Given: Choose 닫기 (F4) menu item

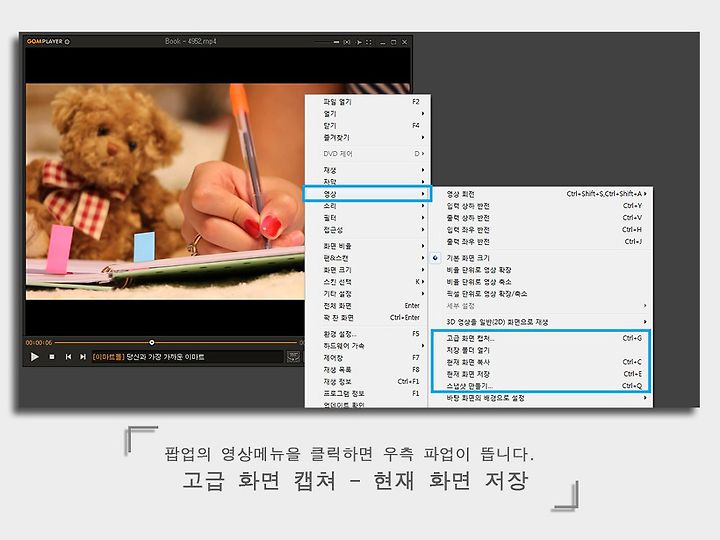Looking at the screenshot, I should [367, 126].
